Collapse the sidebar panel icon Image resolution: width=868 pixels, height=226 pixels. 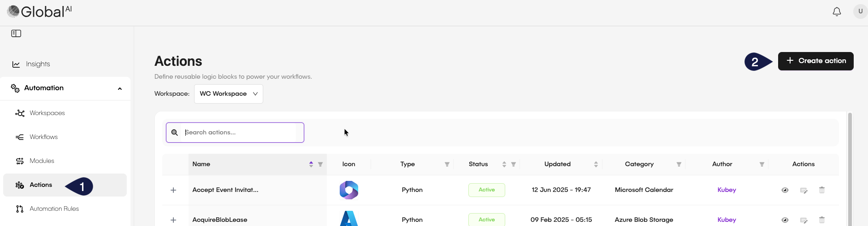pyautogui.click(x=16, y=34)
